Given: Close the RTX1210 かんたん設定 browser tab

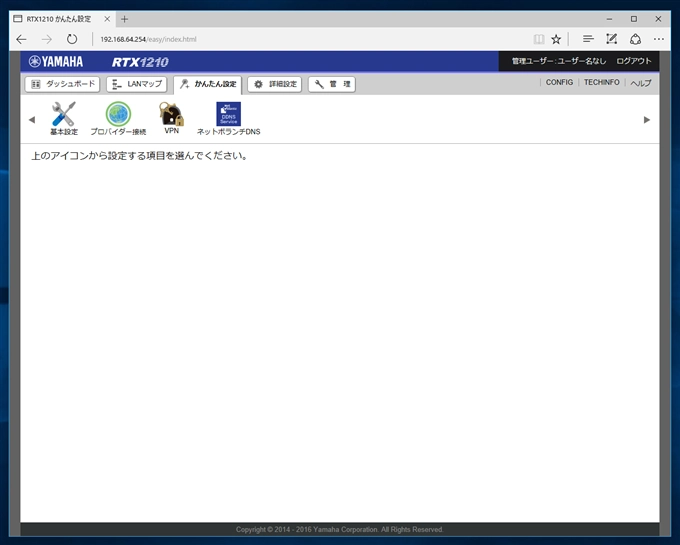Looking at the screenshot, I should coord(107,19).
